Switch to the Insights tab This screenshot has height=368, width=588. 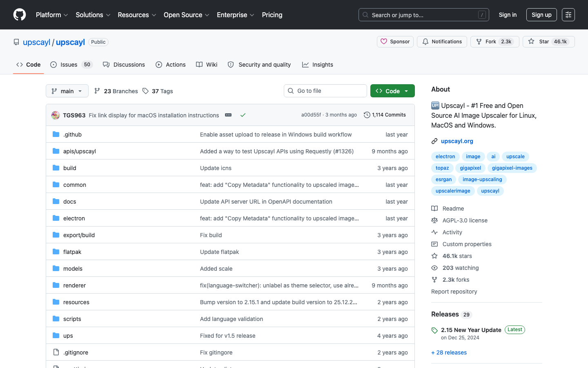(318, 65)
